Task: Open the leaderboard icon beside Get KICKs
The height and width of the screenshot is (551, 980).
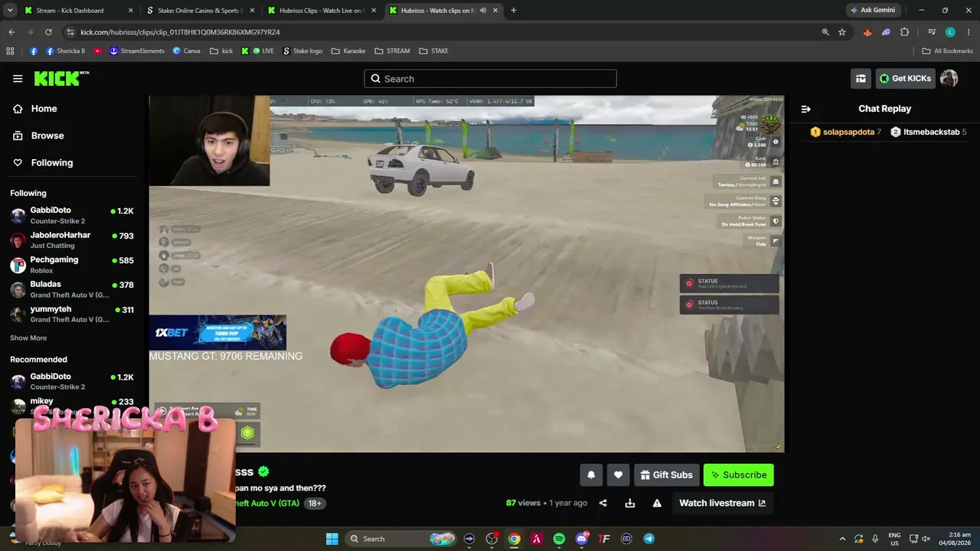Action: [x=861, y=78]
